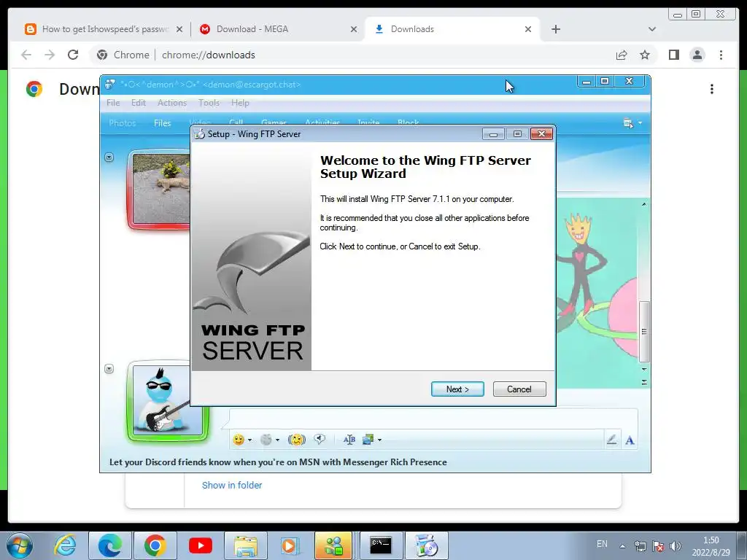Open the Windows Start menu
747x560 pixels.
[19, 545]
